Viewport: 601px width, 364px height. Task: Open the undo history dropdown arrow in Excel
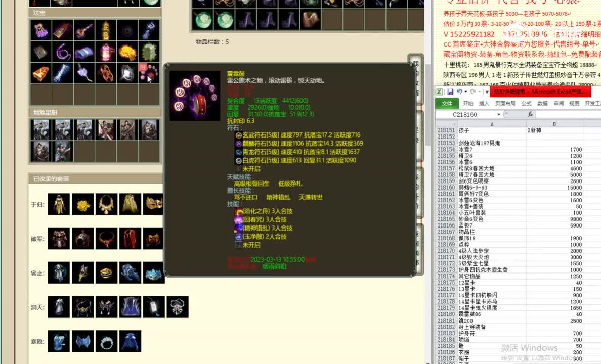[x=466, y=92]
